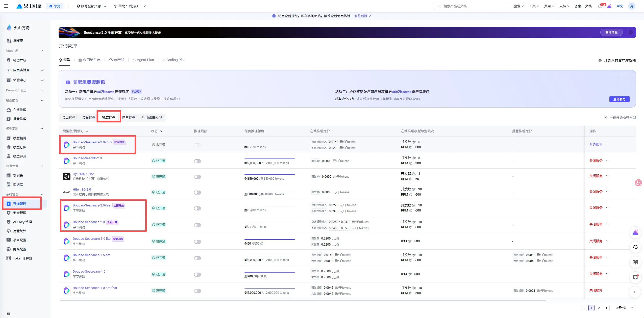This screenshot has width=644, height=318.
Task: Click 一键开通所有模型
Action: pyautogui.click(x=620, y=117)
